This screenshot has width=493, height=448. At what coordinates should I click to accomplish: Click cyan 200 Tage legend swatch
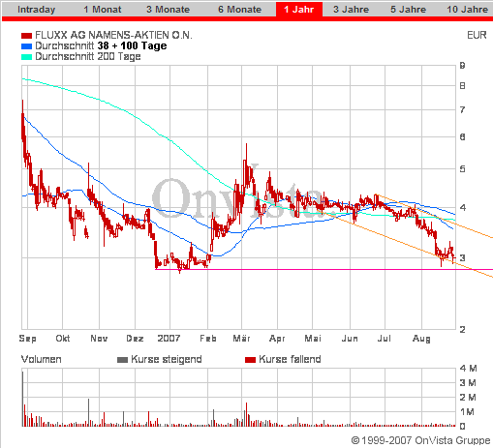point(26,57)
